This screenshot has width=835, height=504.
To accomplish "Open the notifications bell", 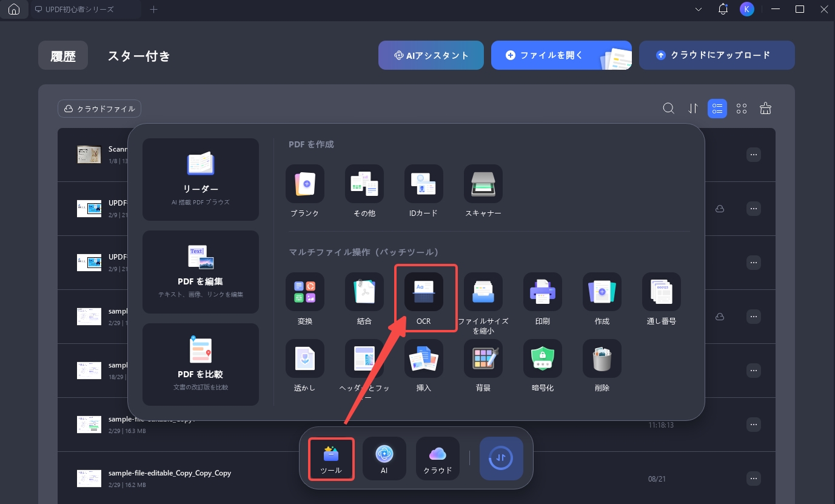I will pyautogui.click(x=723, y=9).
